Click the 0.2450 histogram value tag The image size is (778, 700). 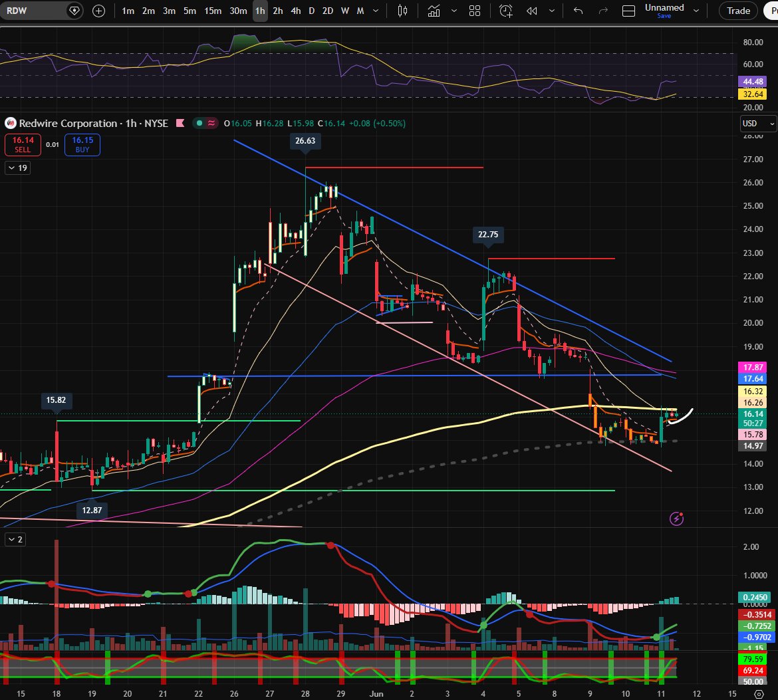point(755,598)
